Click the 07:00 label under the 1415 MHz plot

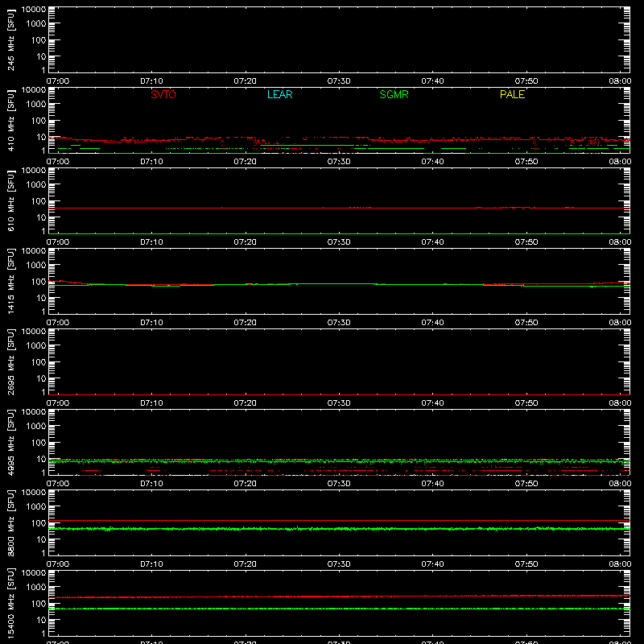click(x=58, y=323)
